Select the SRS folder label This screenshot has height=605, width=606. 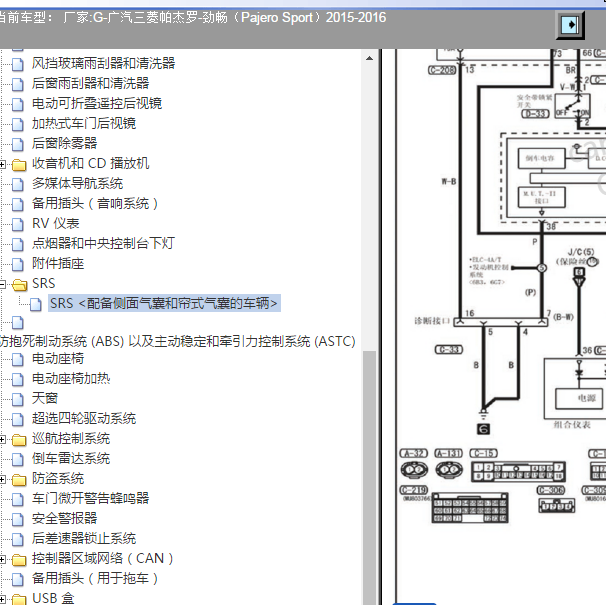click(44, 284)
